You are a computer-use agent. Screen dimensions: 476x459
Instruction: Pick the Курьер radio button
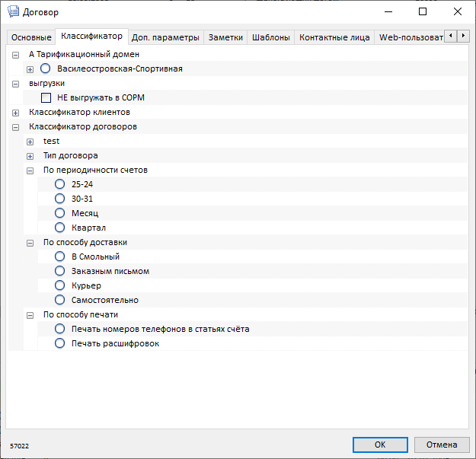point(60,285)
